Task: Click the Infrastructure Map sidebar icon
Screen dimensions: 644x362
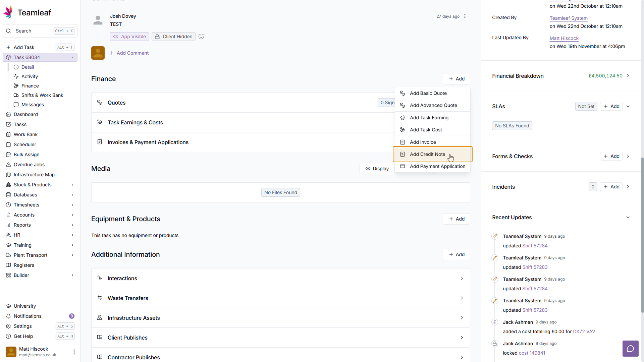Action: click(x=8, y=175)
